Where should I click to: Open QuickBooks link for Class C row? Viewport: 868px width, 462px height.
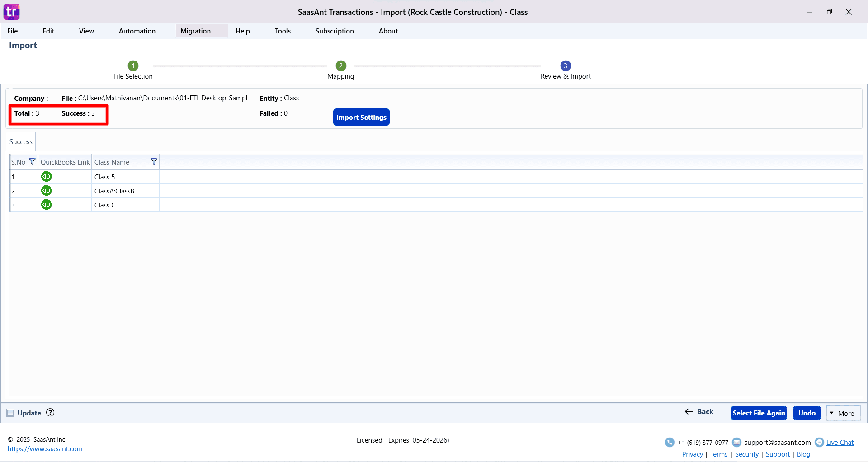click(46, 204)
